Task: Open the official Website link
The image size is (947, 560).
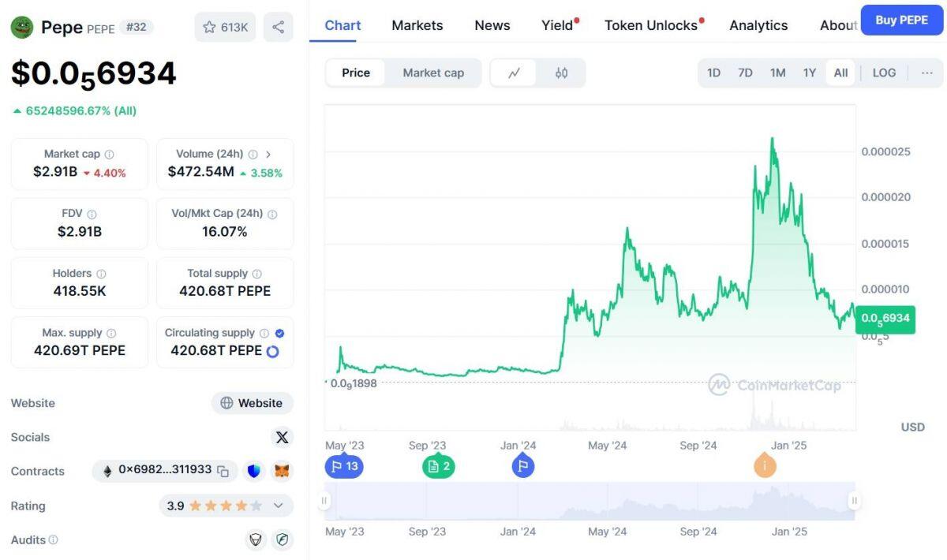Action: [x=252, y=403]
